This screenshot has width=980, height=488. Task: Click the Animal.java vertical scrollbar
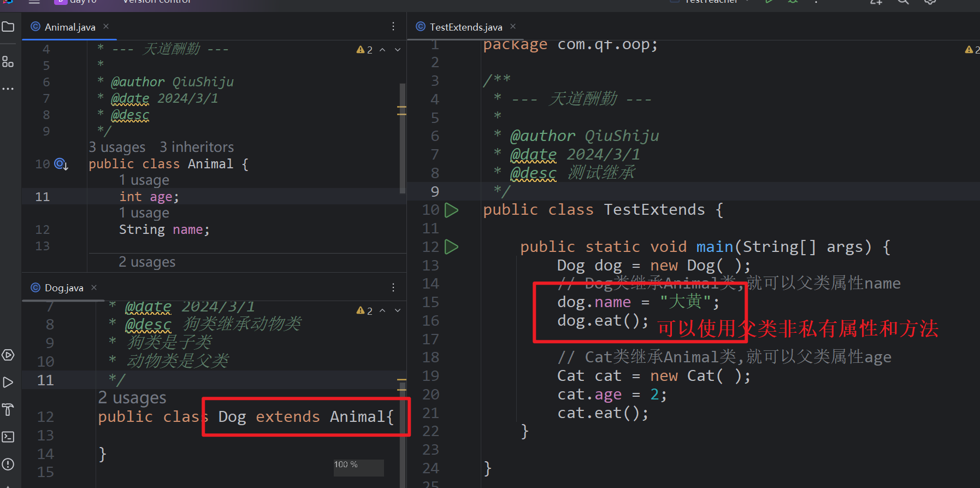pyautogui.click(x=403, y=138)
